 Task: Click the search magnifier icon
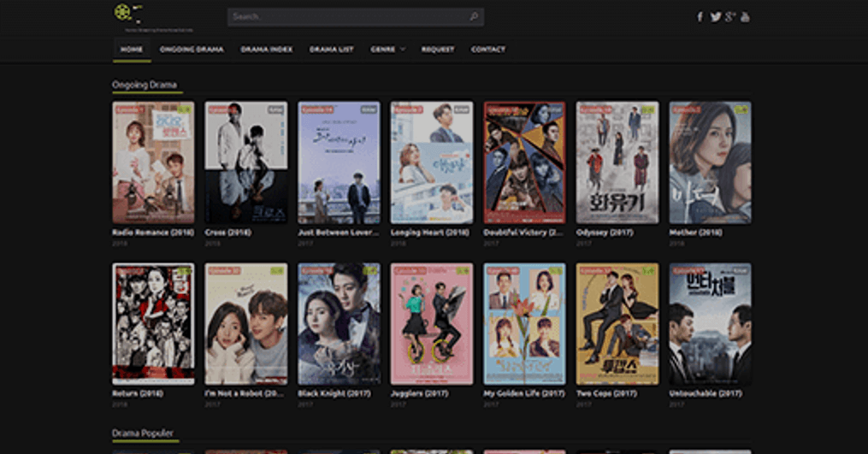(x=474, y=16)
